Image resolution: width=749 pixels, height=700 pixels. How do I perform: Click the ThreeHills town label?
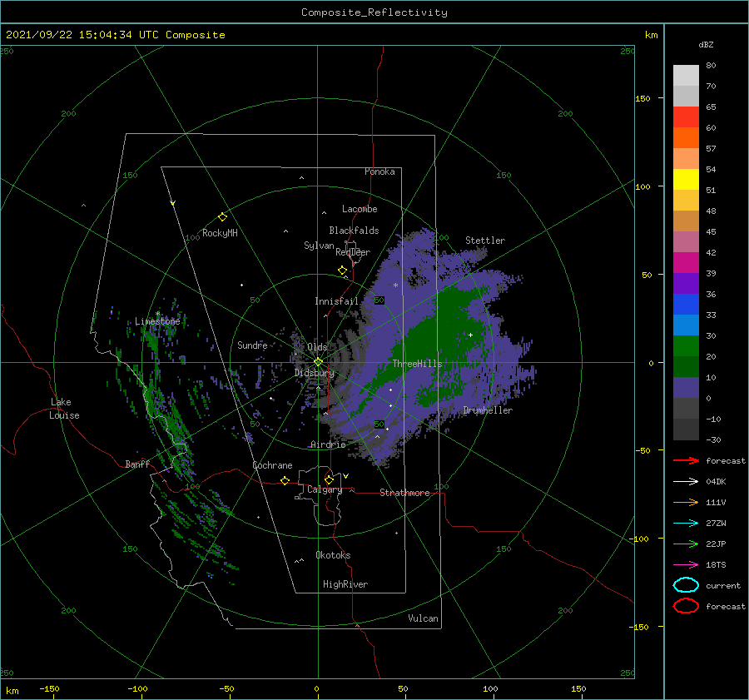(x=417, y=364)
